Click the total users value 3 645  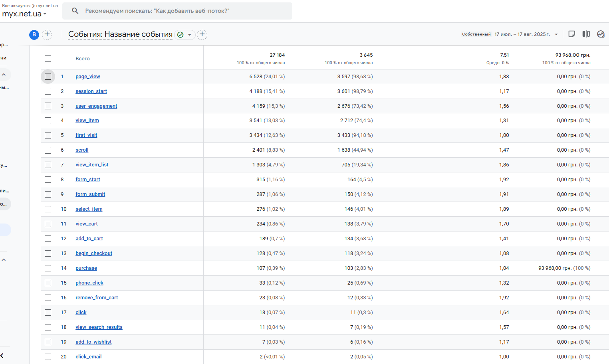(x=366, y=55)
